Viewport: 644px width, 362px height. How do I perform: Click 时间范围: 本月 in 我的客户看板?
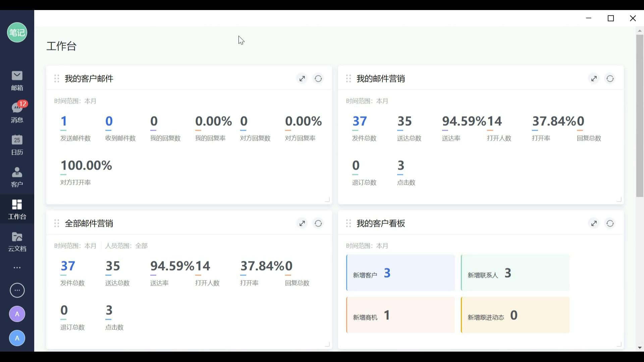click(367, 246)
